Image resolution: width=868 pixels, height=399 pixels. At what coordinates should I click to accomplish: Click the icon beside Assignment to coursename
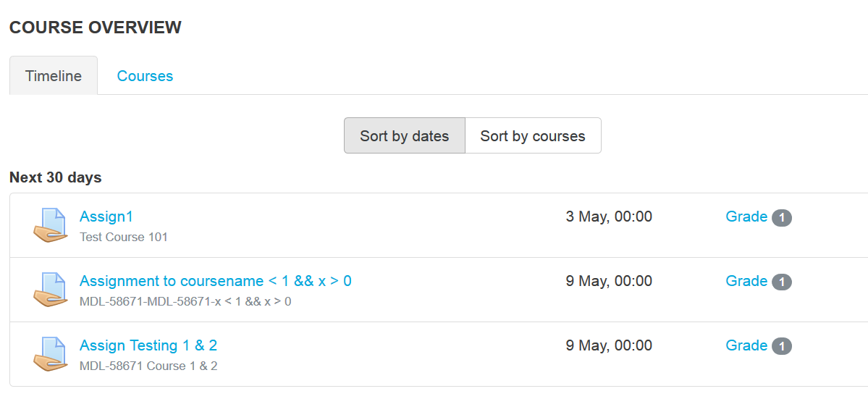51,290
